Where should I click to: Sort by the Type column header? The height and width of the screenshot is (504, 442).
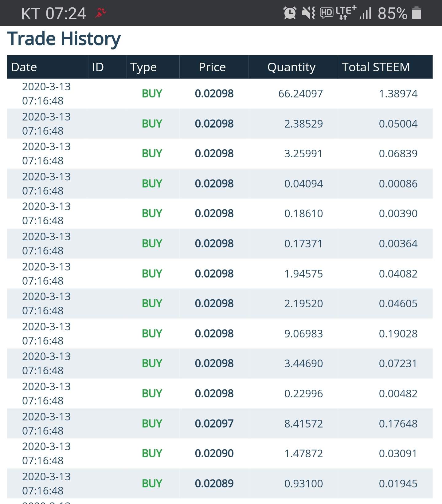coord(143,67)
